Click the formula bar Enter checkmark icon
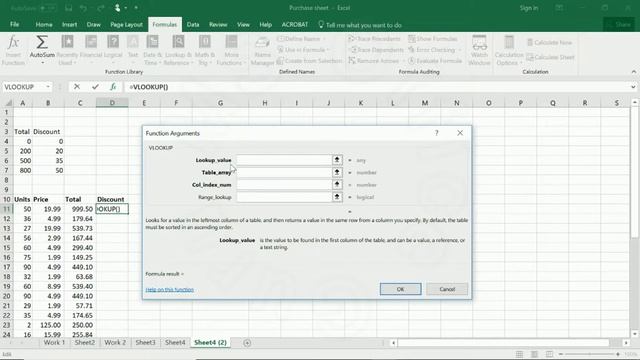 [95, 87]
